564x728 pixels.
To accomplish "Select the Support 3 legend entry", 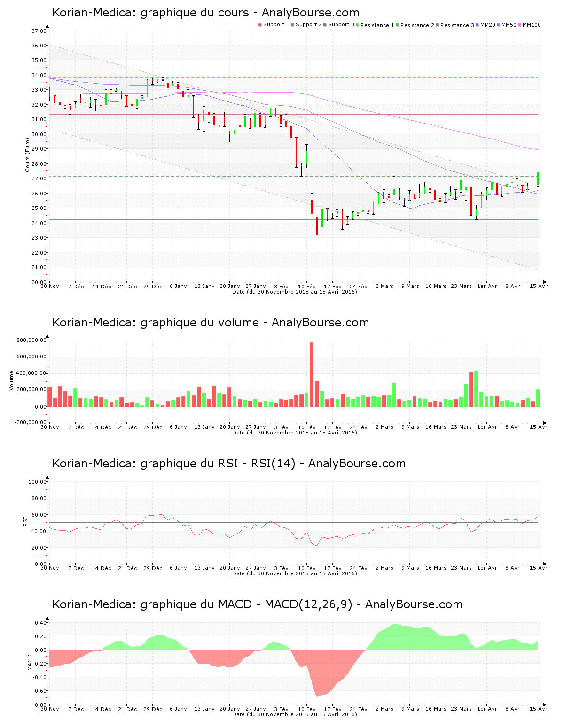I will point(339,25).
